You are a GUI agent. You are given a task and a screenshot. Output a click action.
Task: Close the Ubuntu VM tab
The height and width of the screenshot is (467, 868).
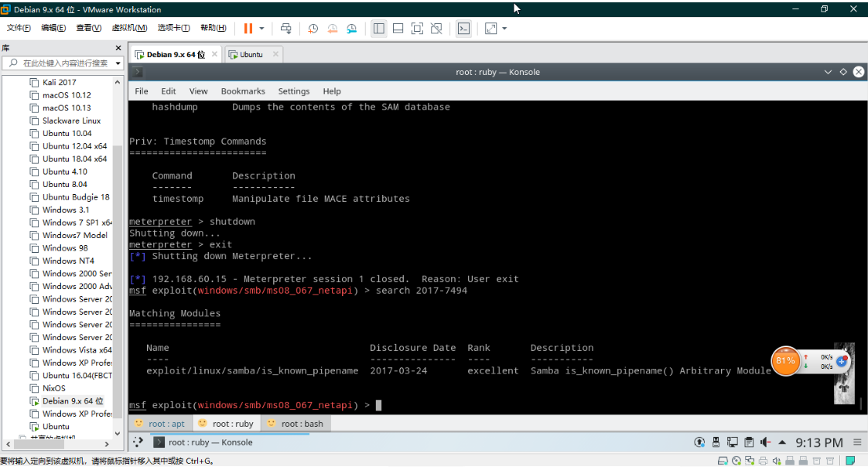(275, 53)
